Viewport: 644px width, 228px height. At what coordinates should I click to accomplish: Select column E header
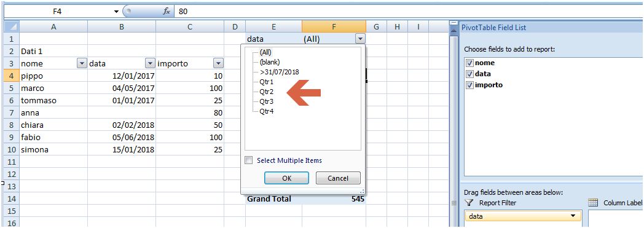pos(273,27)
